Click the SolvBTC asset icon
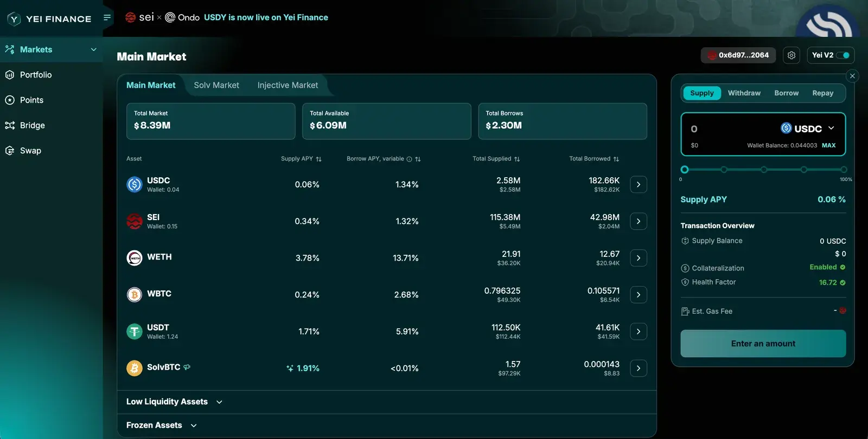The width and height of the screenshot is (868, 439). pos(135,368)
